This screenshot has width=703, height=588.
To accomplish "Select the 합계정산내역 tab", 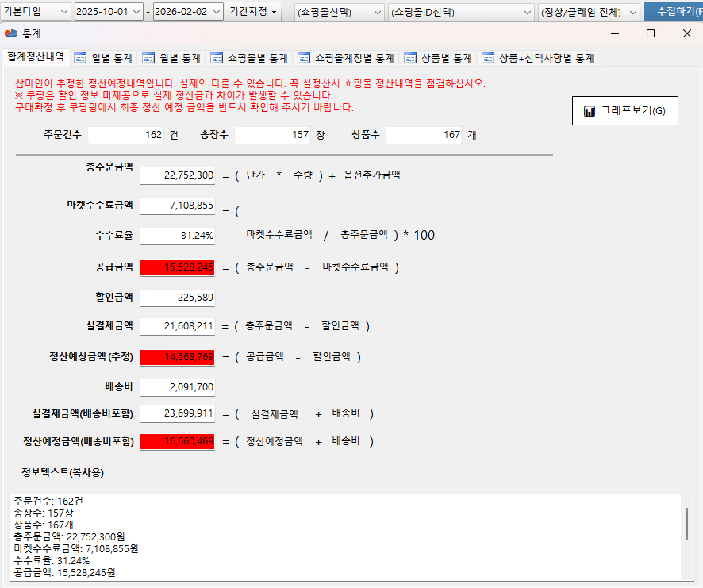I will click(x=36, y=57).
